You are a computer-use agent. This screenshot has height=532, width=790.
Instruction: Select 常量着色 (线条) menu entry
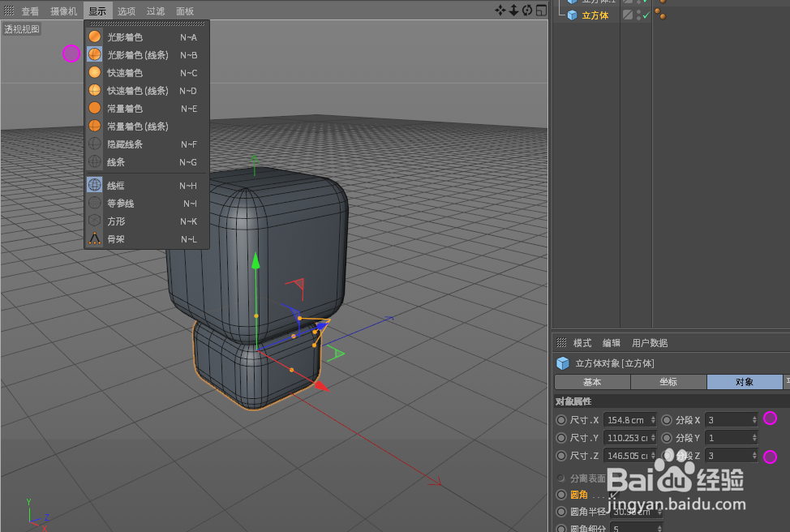click(147, 127)
